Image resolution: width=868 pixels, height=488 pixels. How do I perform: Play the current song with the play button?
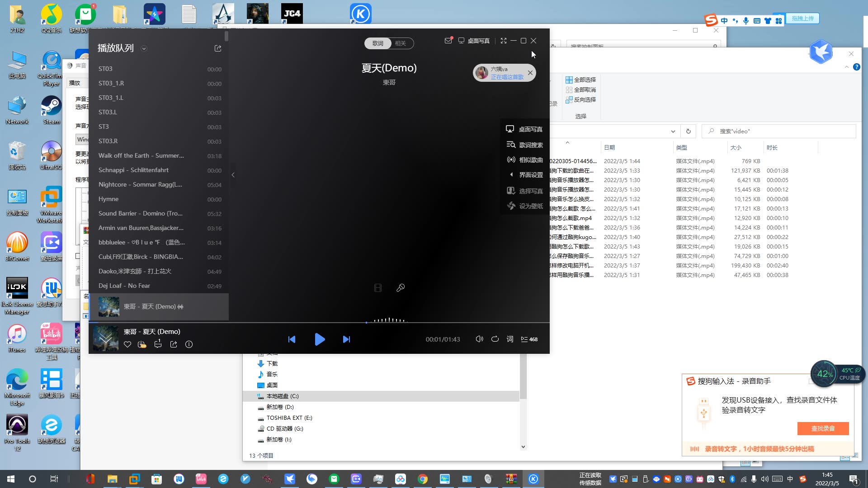click(x=320, y=339)
